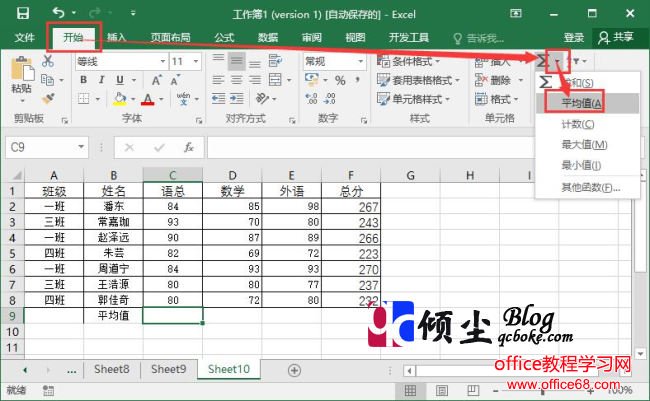Align text to the left
Image resolution: width=650 pixels, height=401 pixels.
[x=218, y=80]
